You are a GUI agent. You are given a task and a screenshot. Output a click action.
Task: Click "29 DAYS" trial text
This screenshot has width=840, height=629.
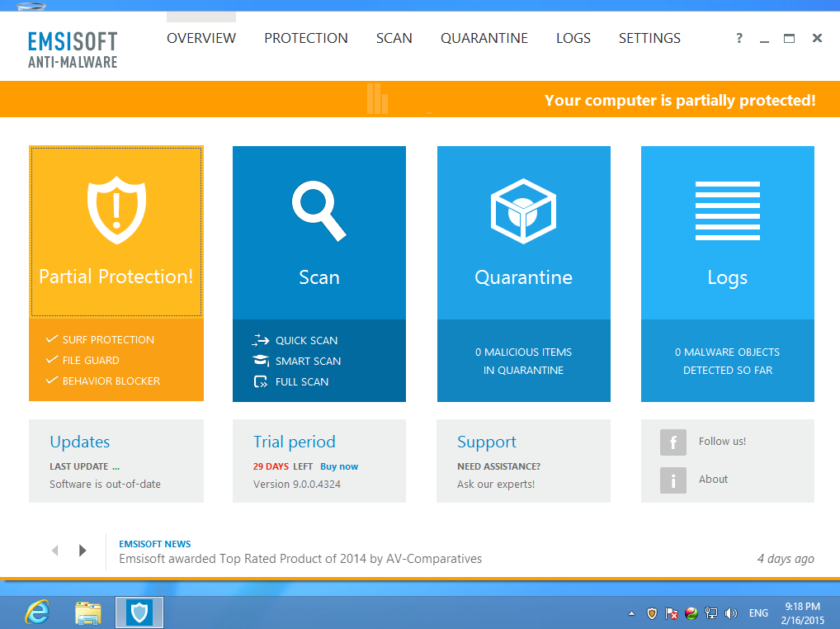pos(271,466)
